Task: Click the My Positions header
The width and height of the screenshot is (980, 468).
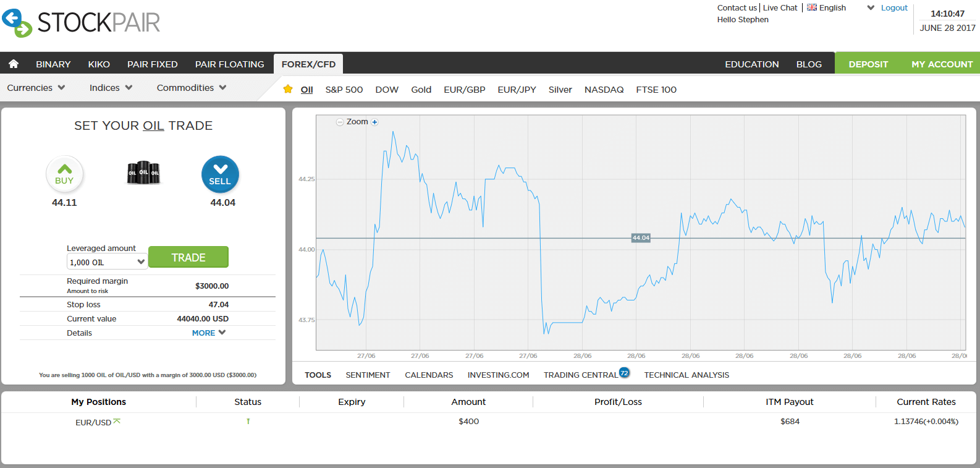Action: pos(98,402)
